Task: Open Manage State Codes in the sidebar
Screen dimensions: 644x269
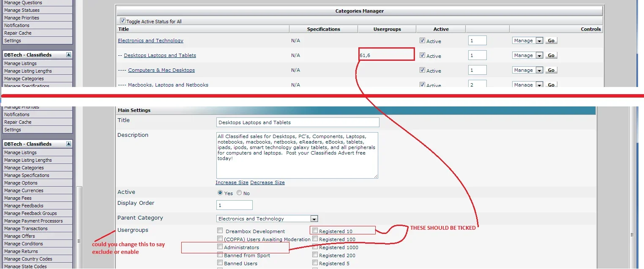Action: pos(25,266)
